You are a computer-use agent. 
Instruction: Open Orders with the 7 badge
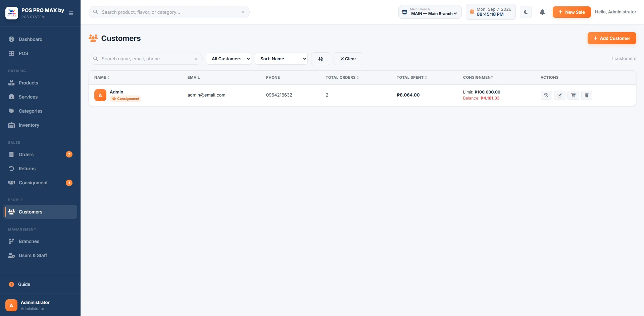pyautogui.click(x=40, y=154)
